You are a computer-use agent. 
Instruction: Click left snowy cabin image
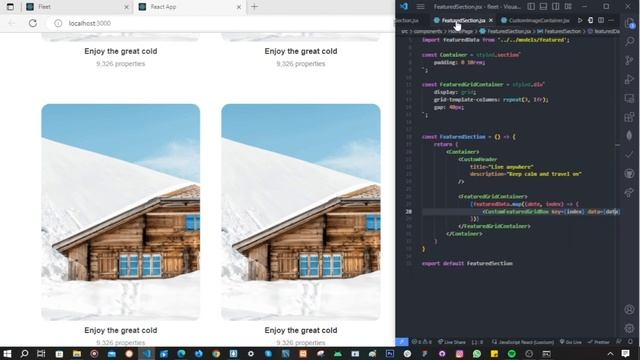[120, 212]
